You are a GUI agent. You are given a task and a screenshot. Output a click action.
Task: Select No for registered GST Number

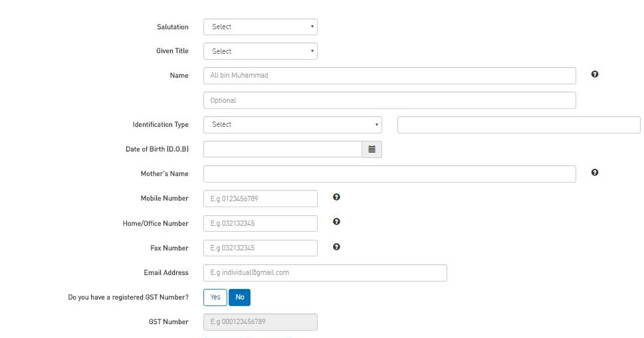[x=239, y=297]
